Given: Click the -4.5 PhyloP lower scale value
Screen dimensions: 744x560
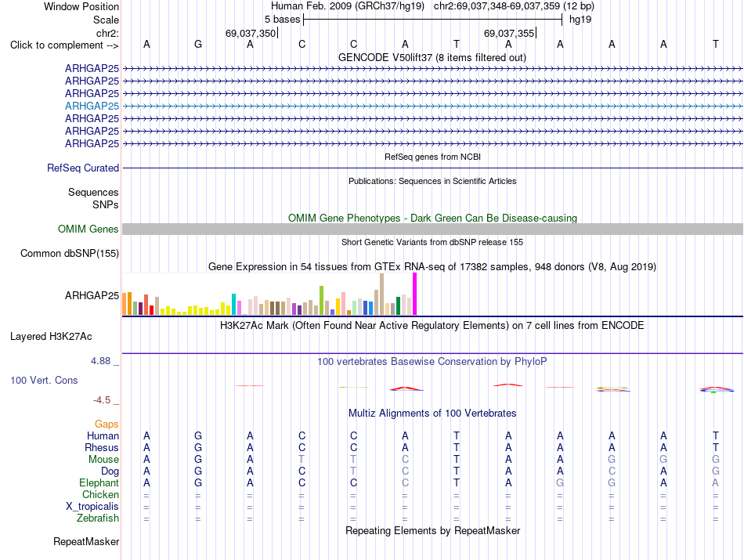Looking at the screenshot, I should point(102,400).
